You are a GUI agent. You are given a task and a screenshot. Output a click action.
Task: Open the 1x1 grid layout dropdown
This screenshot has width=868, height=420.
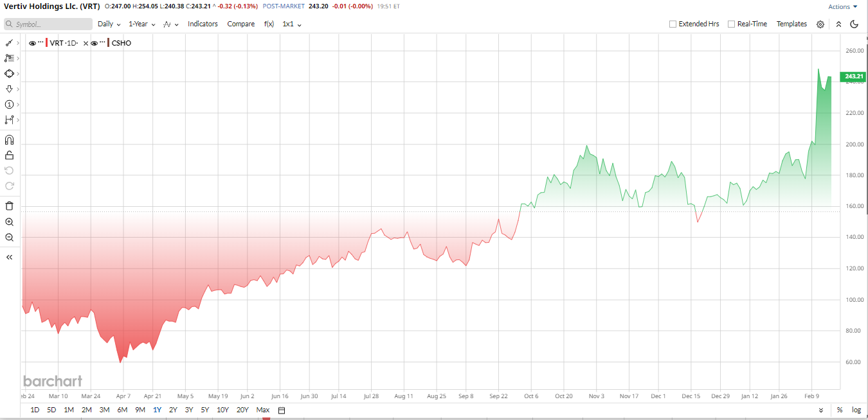(292, 24)
